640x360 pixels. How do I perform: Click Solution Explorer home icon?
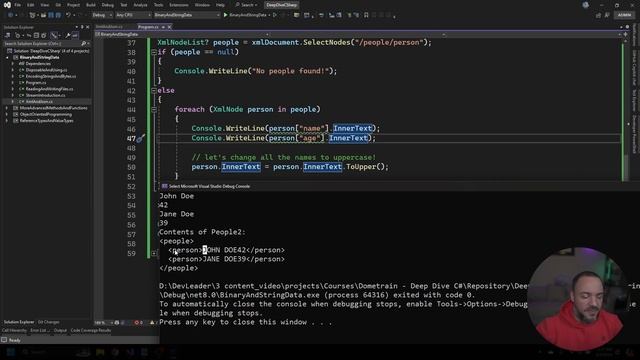(x=8, y=36)
